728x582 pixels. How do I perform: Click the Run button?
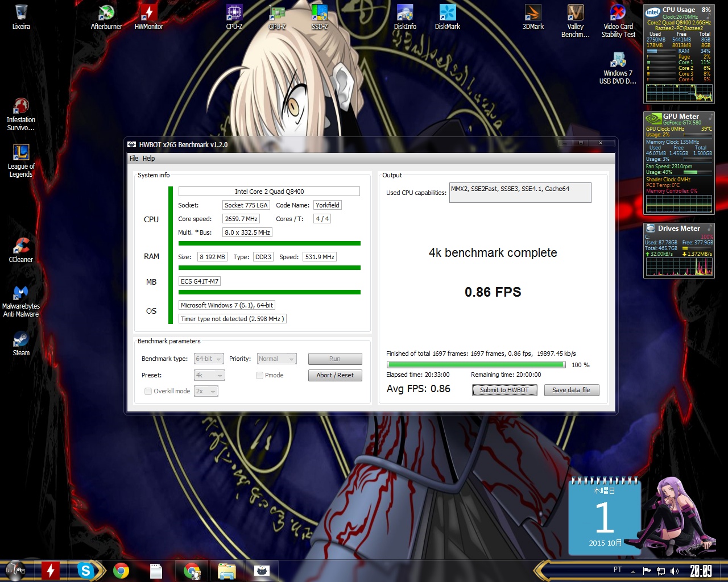(x=335, y=359)
